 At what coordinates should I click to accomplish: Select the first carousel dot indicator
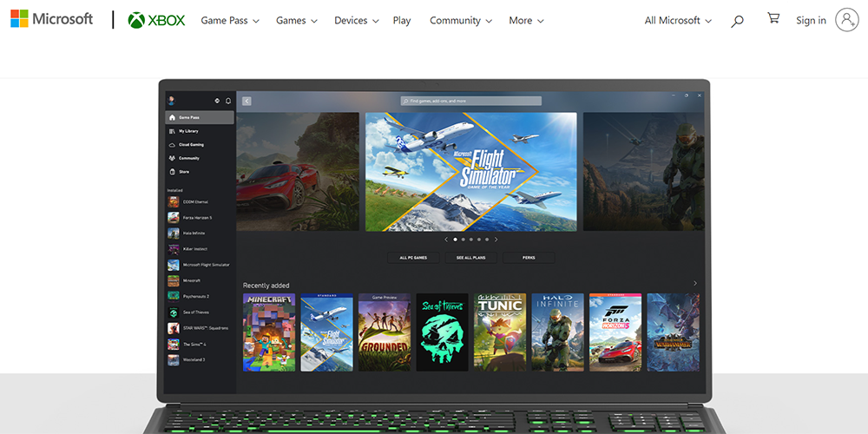click(x=455, y=240)
